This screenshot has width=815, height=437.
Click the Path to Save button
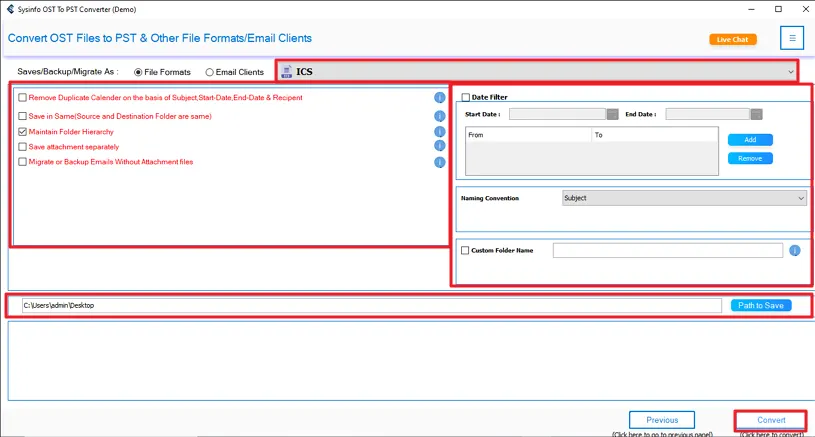tap(761, 306)
